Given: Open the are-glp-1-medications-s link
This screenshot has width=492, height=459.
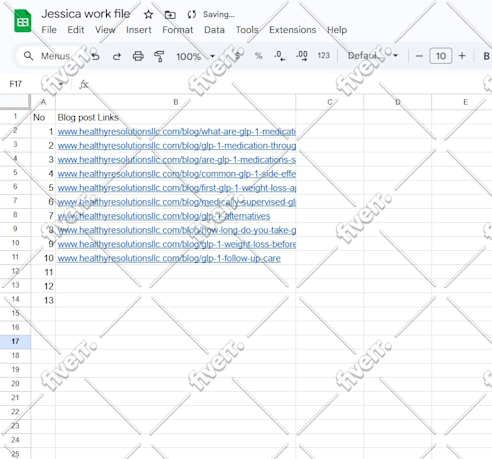Looking at the screenshot, I should pyautogui.click(x=177, y=160).
